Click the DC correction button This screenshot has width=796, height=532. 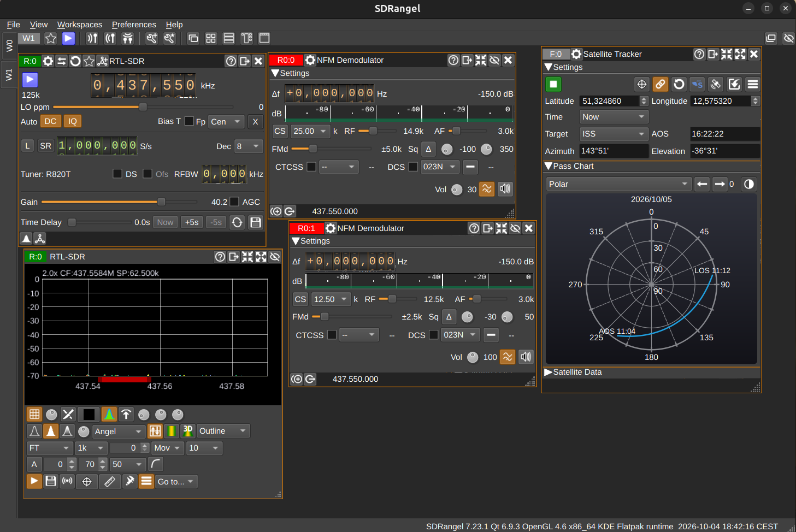(50, 121)
